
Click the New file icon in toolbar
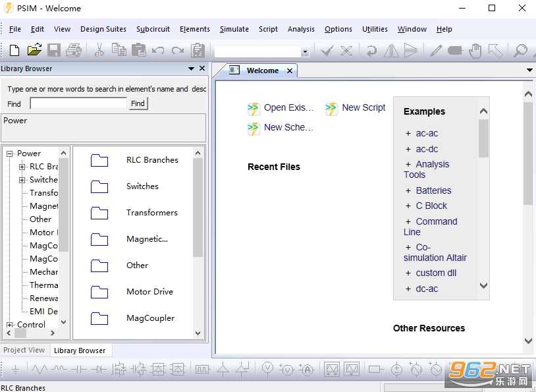click(x=14, y=51)
